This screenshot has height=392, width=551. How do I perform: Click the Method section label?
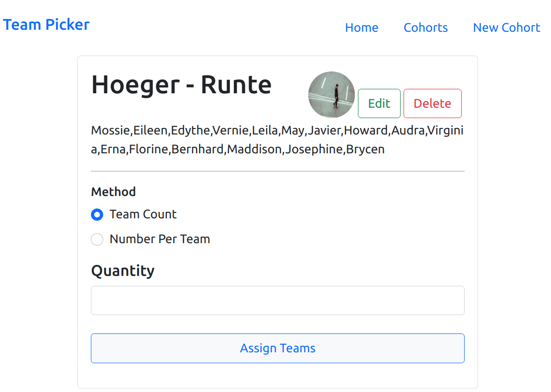(x=113, y=192)
